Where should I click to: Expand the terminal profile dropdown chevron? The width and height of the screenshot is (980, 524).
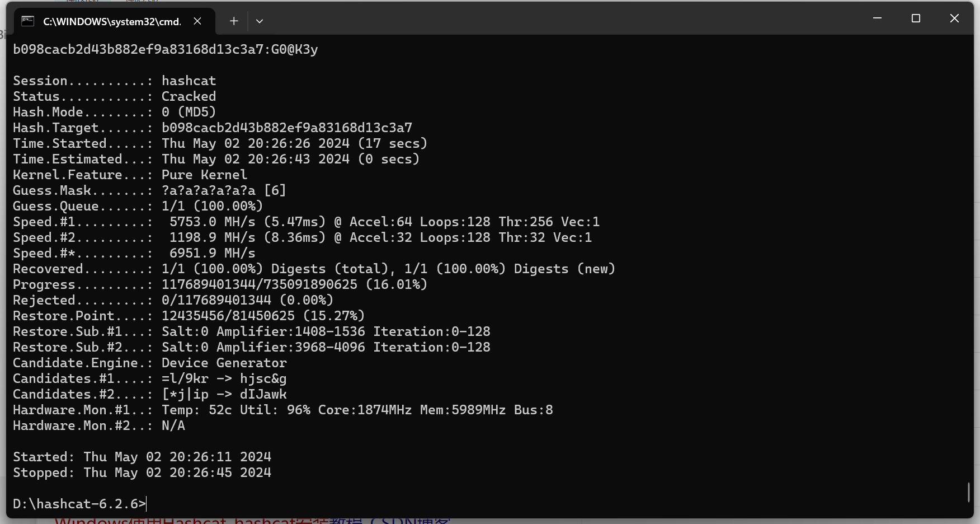pyautogui.click(x=260, y=21)
